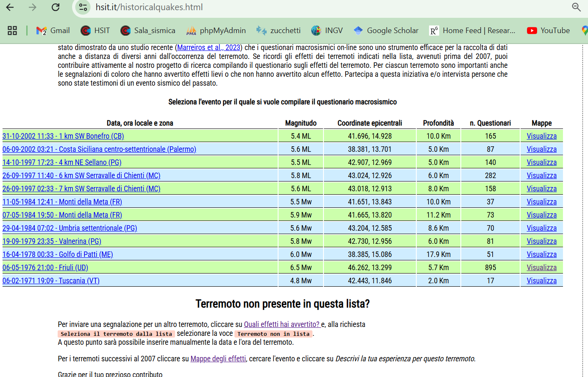The height and width of the screenshot is (377, 588).
Task: Click the address bar URL hsit.it/historicalquakes.html
Action: tap(149, 7)
